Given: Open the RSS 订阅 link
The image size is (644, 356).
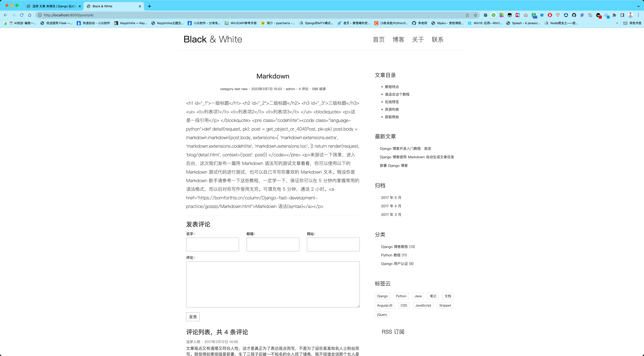Looking at the screenshot, I should [x=393, y=332].
